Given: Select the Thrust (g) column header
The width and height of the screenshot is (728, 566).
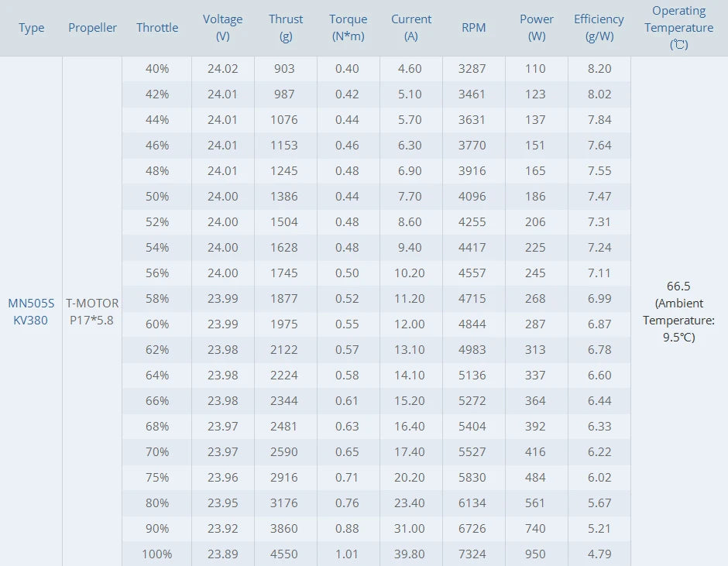Looking at the screenshot, I should pos(286,28).
